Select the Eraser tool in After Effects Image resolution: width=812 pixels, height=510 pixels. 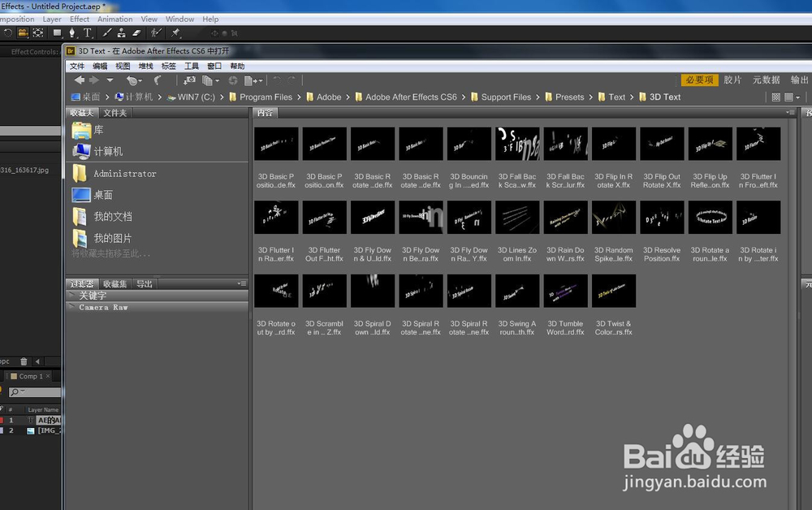pos(136,33)
